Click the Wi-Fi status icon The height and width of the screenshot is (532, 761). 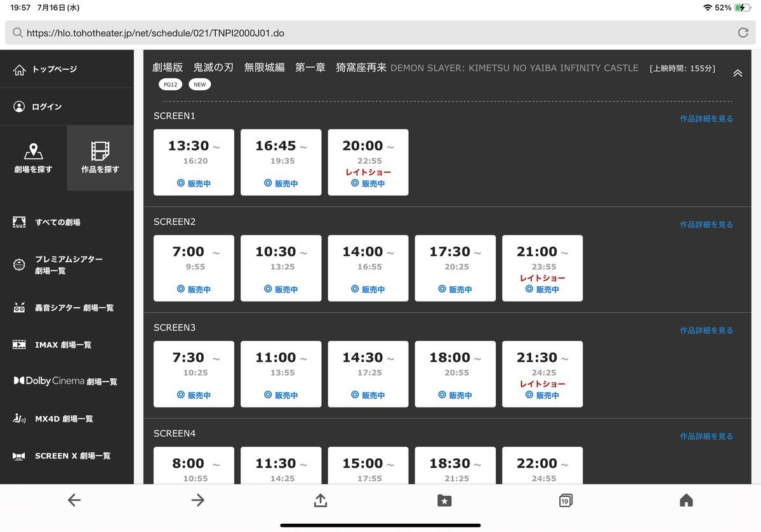tap(708, 8)
